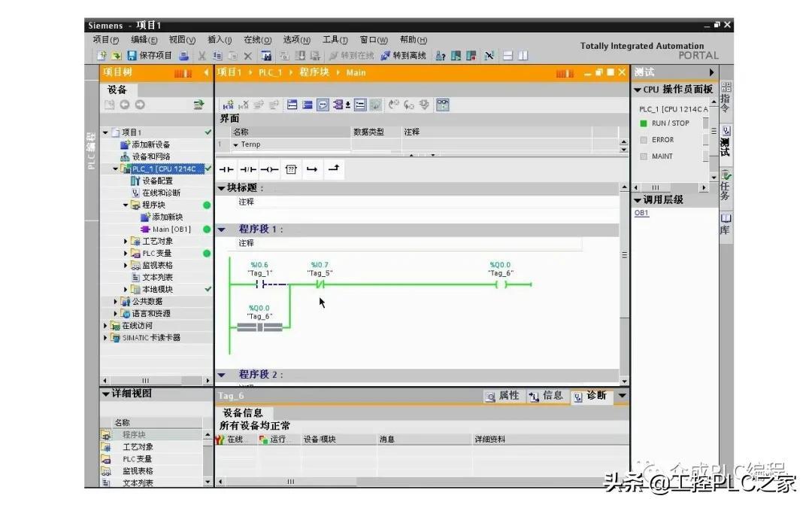Open the 编辑(E) menu

coord(144,40)
